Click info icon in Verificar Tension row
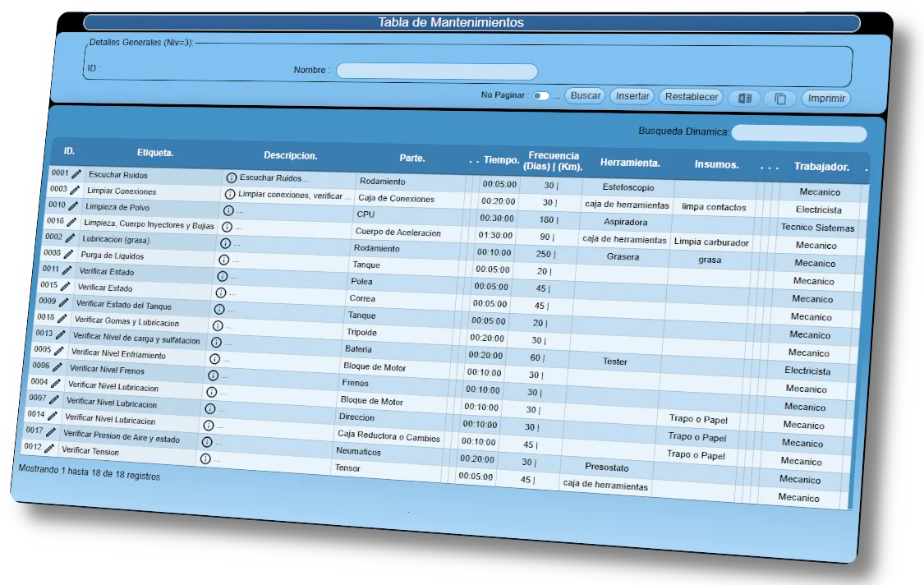This screenshot has height=585, width=924. point(205,459)
